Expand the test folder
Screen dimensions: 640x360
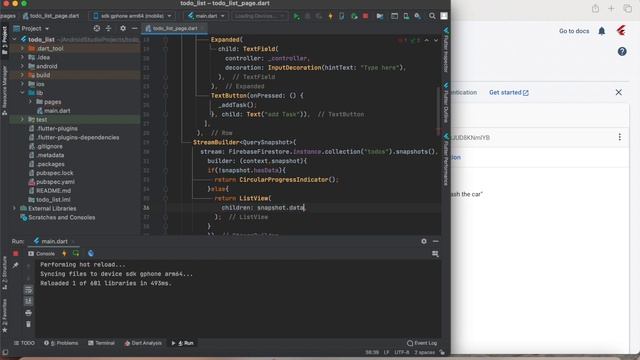pos(22,120)
